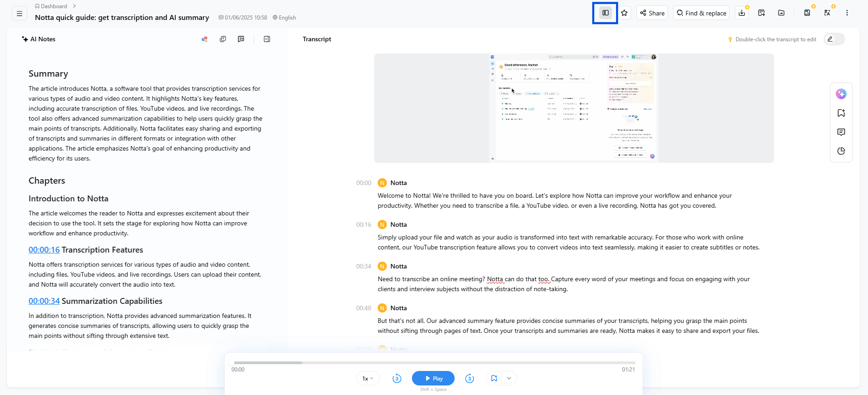
Task: Open Find & replace
Action: tap(701, 13)
